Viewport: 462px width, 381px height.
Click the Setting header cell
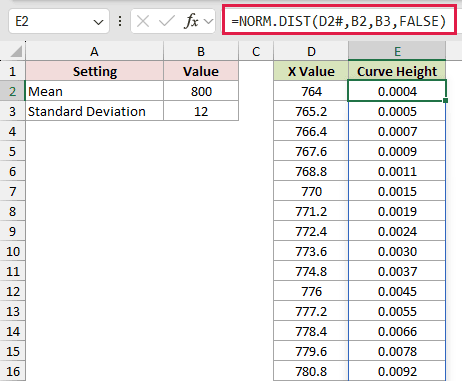pos(95,71)
